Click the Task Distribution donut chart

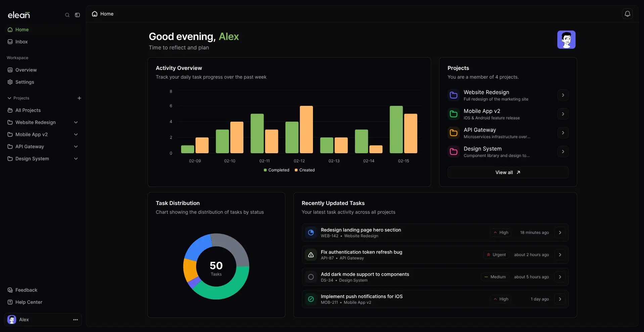[216, 266]
